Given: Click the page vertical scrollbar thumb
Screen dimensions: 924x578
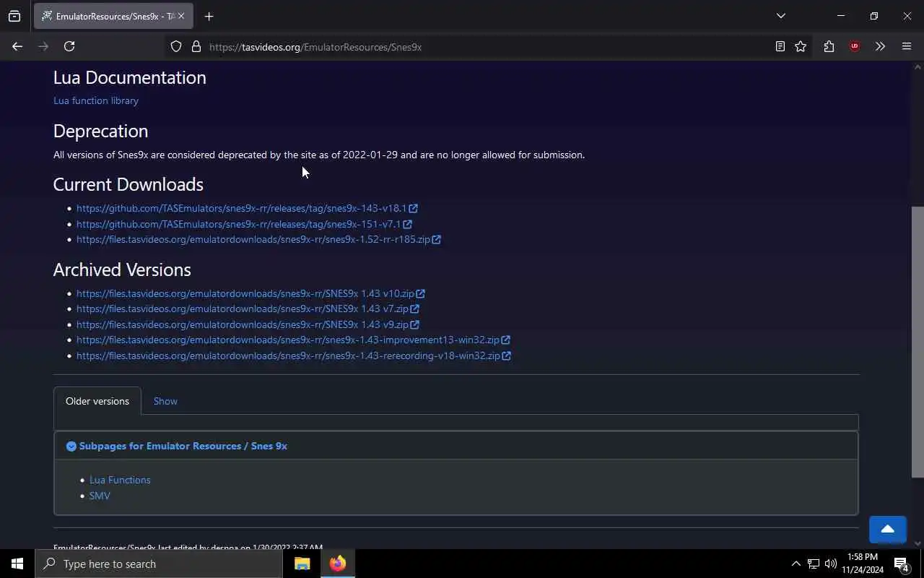Looking at the screenshot, I should point(918,341).
